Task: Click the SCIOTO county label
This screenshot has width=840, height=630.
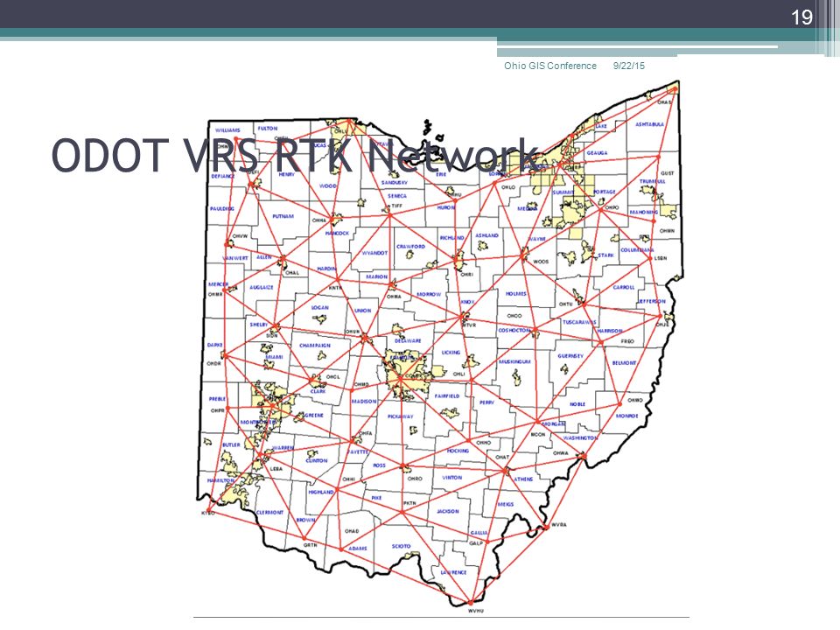Action: [x=401, y=546]
